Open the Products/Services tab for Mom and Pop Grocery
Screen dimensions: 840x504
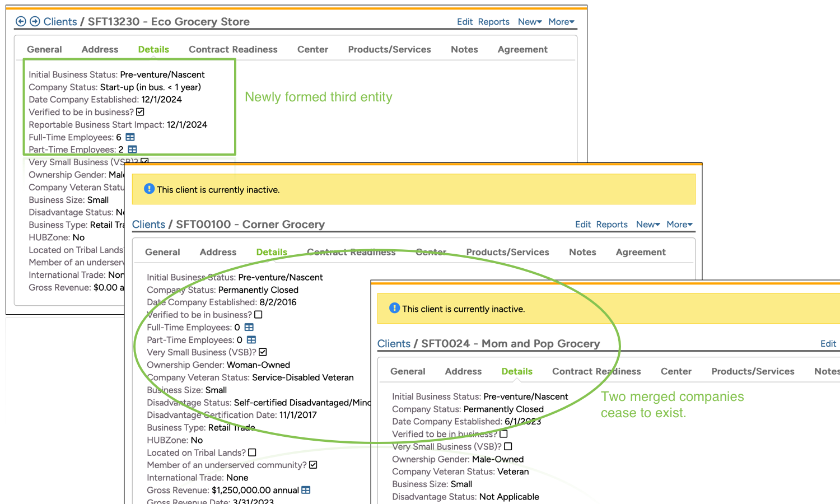tap(753, 371)
